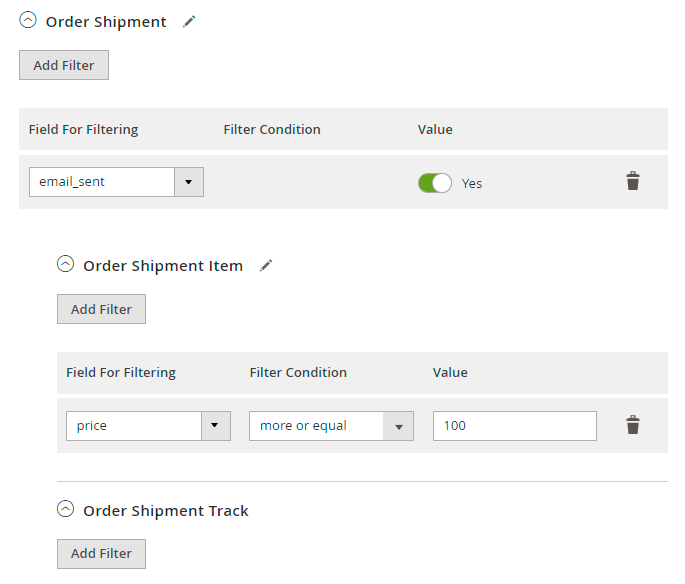Click the pencil icon next to Order Shipment Item
Viewport: 685px width, 584px height.
[x=266, y=266]
